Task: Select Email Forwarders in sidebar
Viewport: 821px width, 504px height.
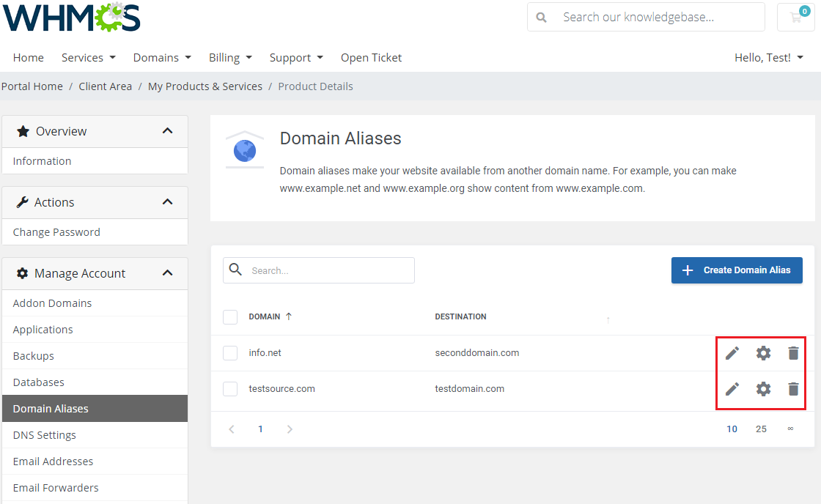Action: [x=95, y=488]
